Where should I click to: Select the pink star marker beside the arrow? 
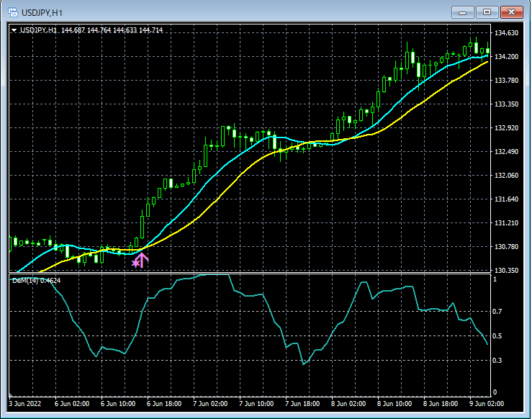click(x=135, y=263)
